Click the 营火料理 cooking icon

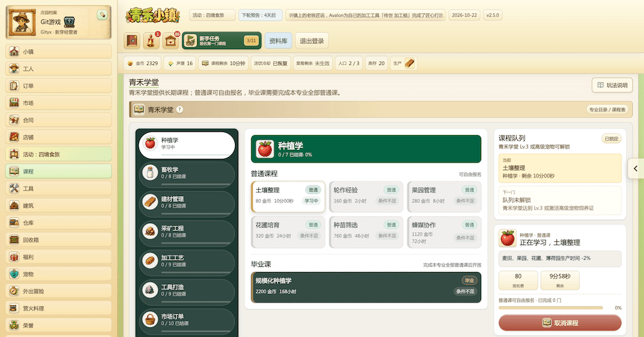(x=14, y=308)
